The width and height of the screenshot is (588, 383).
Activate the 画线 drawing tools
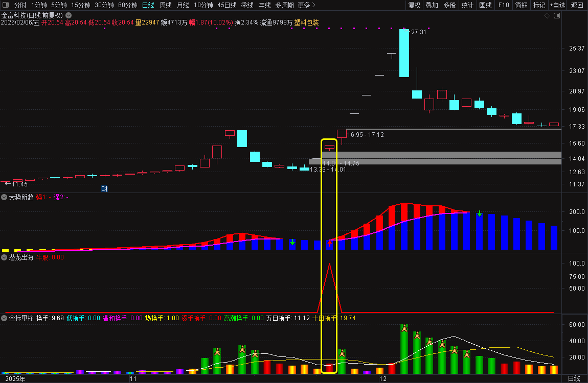[x=485, y=5]
